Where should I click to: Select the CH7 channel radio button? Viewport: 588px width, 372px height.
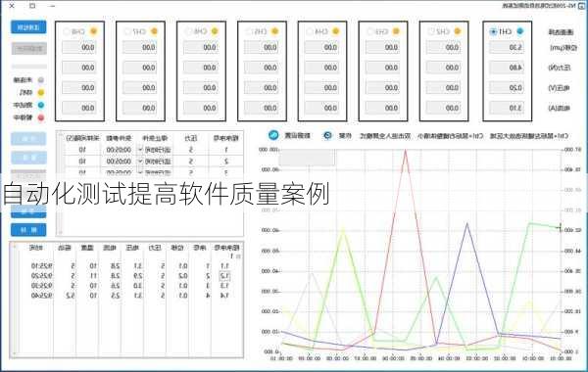(x=127, y=32)
